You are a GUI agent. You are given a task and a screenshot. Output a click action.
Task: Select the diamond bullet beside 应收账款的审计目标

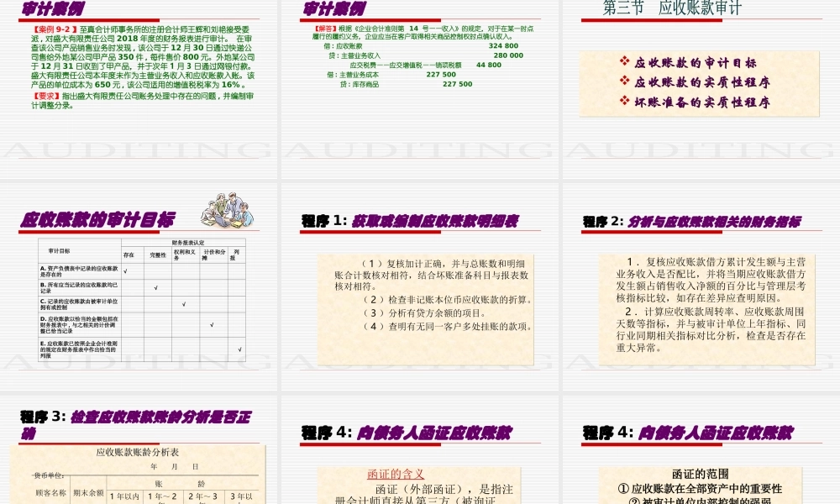click(x=623, y=61)
